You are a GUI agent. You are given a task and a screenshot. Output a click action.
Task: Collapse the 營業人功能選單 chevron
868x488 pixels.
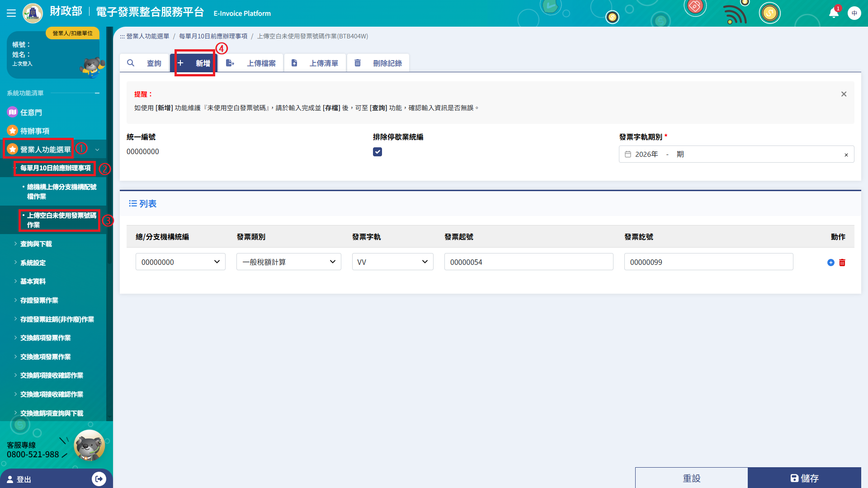point(97,150)
